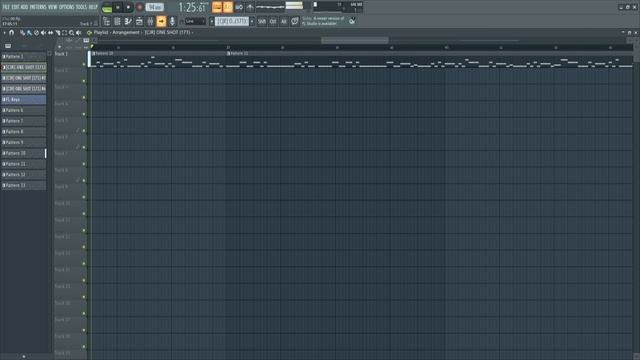The image size is (640, 360).
Task: Select the Pattern 11 clip in playlist
Action: pos(429,59)
